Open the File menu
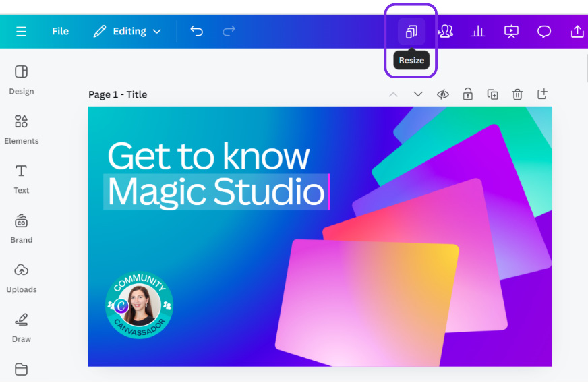 pyautogui.click(x=60, y=31)
